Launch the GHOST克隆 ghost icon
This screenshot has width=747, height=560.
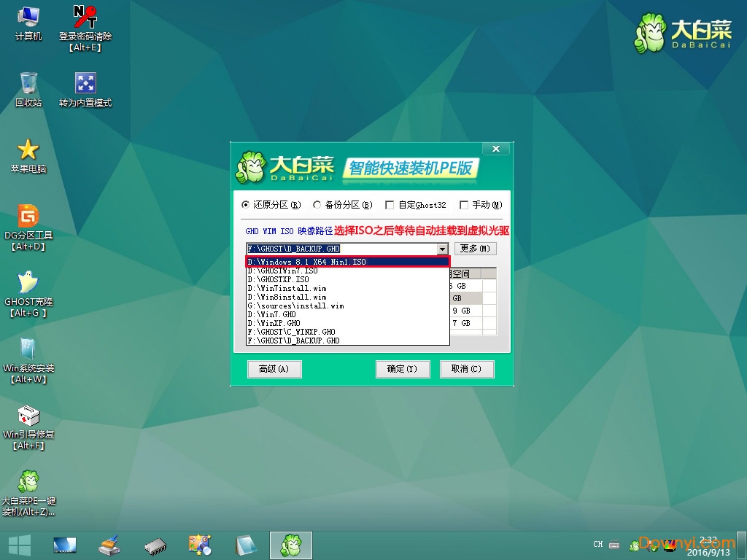tap(28, 282)
